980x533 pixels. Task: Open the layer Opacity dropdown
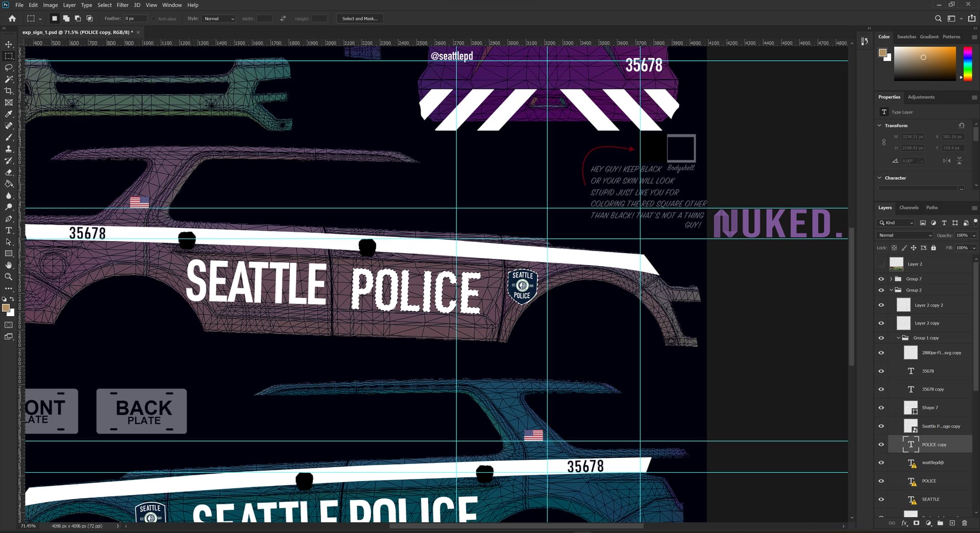click(x=974, y=235)
